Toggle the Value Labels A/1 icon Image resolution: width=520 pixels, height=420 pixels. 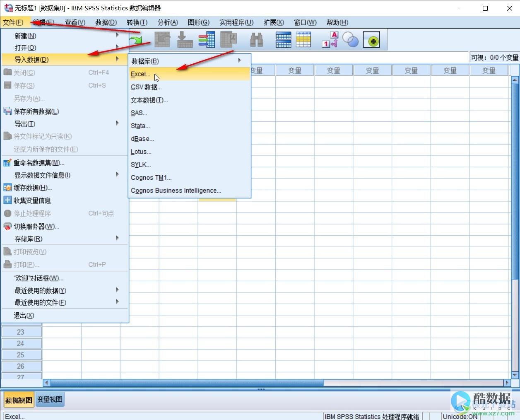point(330,40)
